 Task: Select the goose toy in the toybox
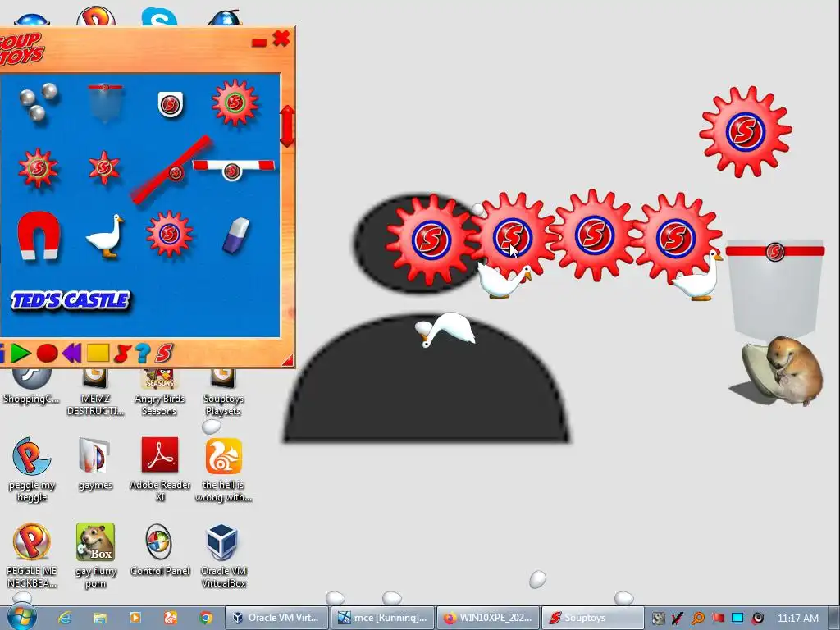pos(105,236)
